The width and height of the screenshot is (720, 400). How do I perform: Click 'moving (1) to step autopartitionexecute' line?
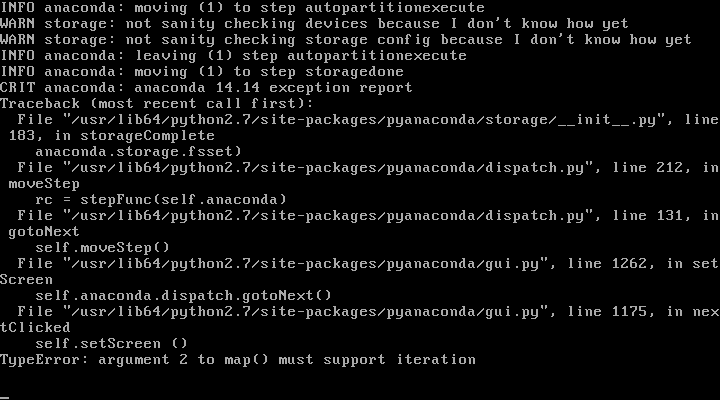click(x=242, y=8)
